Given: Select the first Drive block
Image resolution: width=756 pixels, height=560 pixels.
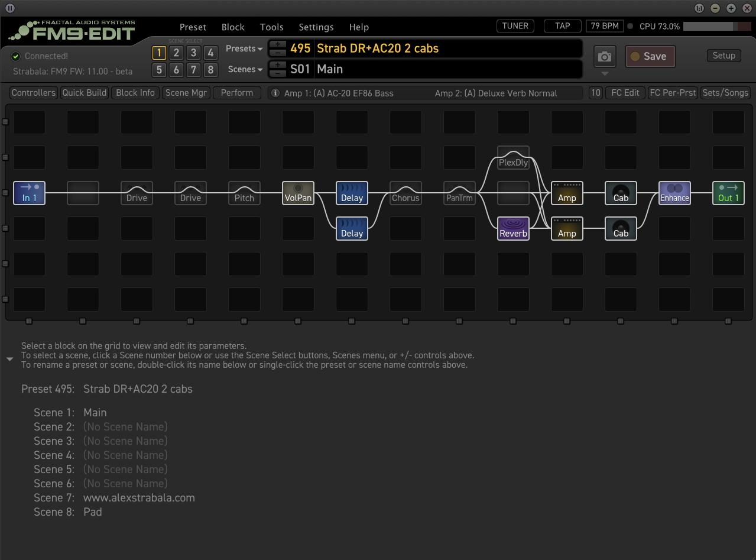Looking at the screenshot, I should pyautogui.click(x=137, y=193).
